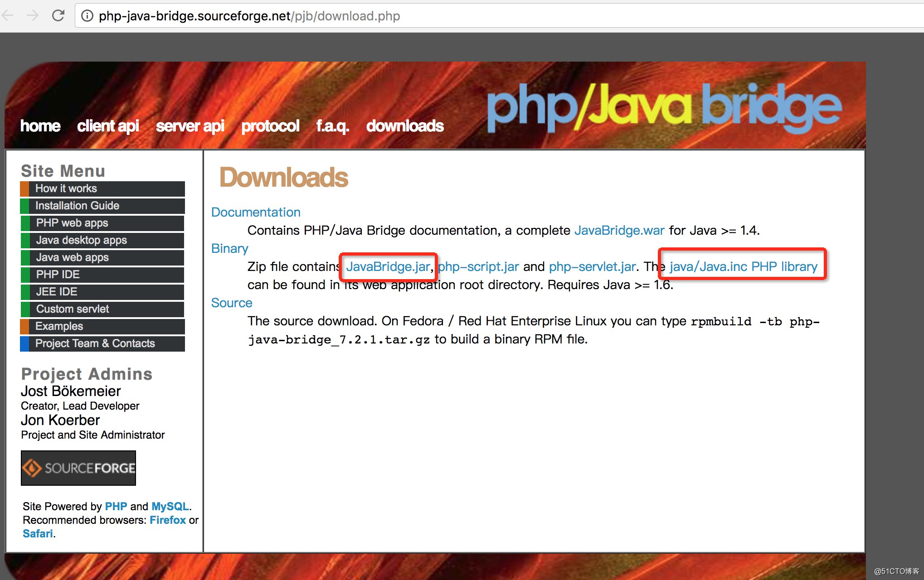
Task: Open the Source download link
Action: pos(232,303)
